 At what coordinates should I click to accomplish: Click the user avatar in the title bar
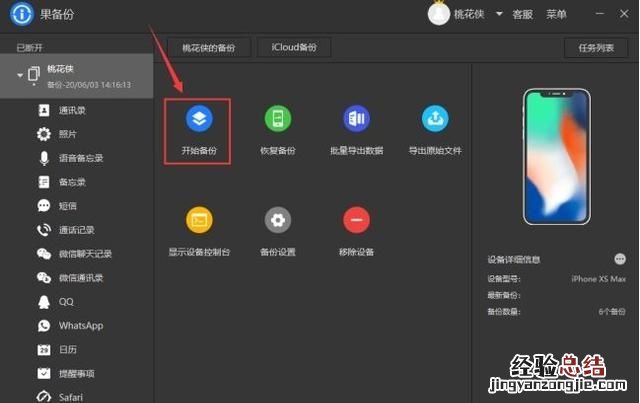click(439, 14)
